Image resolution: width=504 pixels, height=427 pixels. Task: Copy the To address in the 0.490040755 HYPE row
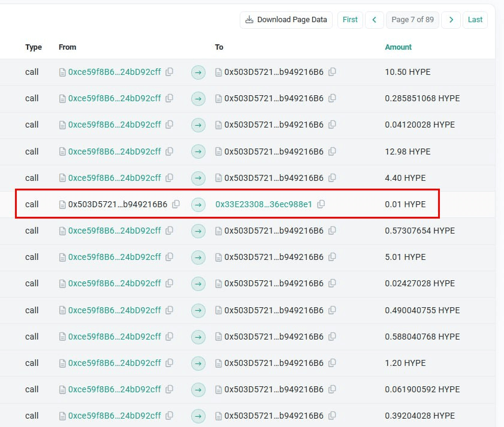[x=333, y=310]
